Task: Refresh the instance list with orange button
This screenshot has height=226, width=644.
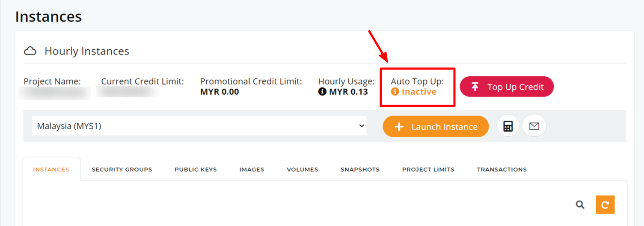Action: tap(605, 205)
